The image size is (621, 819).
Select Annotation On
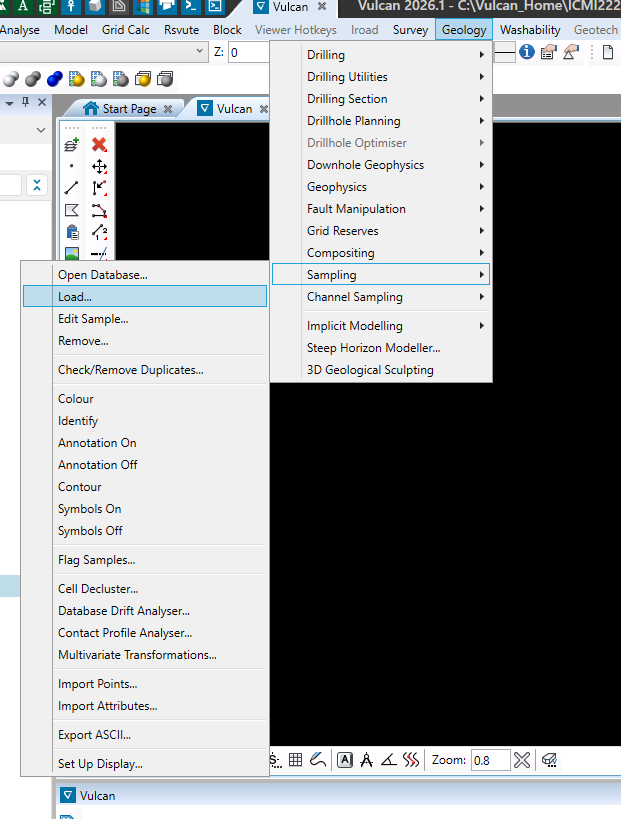tap(145, 442)
